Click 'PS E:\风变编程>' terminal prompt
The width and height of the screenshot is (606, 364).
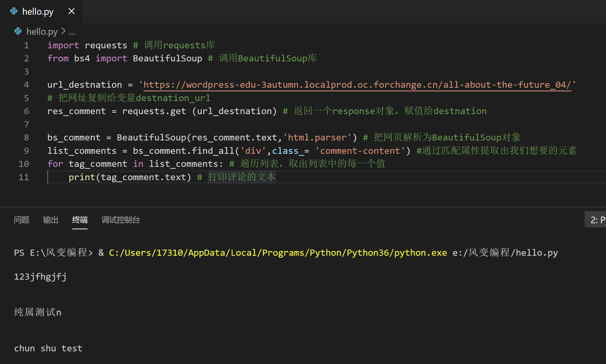click(x=53, y=253)
